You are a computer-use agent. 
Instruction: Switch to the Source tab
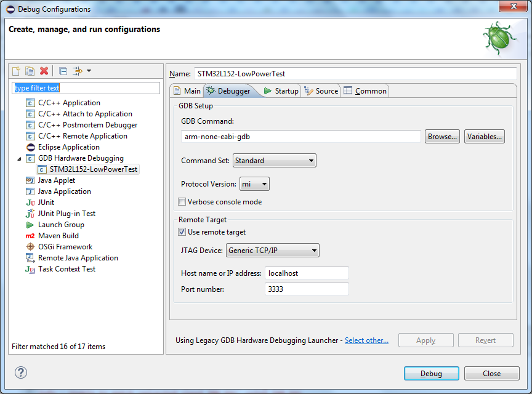(x=321, y=91)
